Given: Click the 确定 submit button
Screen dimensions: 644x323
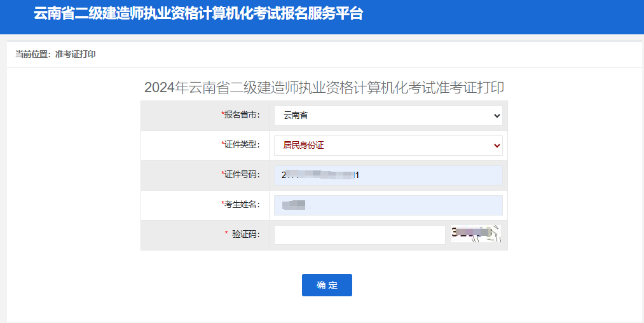Looking at the screenshot, I should tap(327, 285).
